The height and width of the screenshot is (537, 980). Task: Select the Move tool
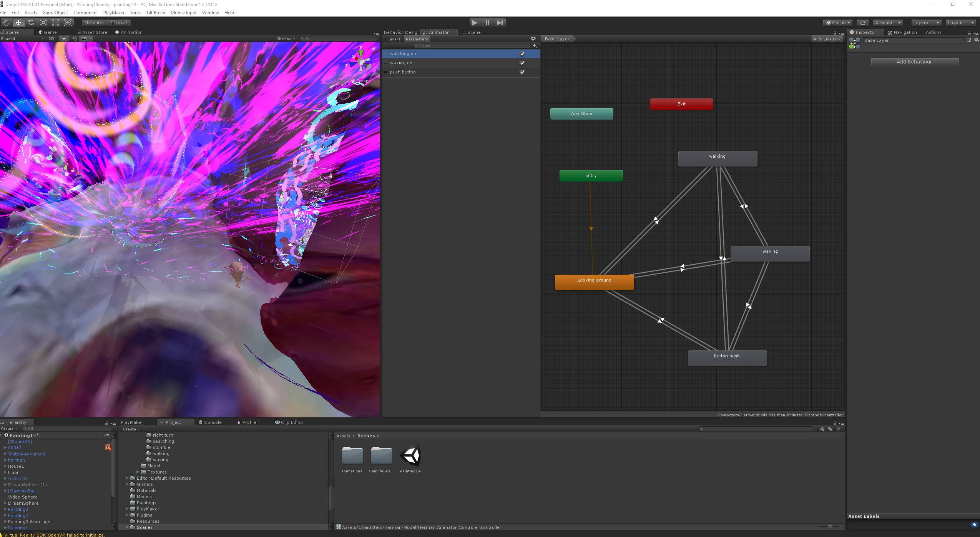point(18,23)
